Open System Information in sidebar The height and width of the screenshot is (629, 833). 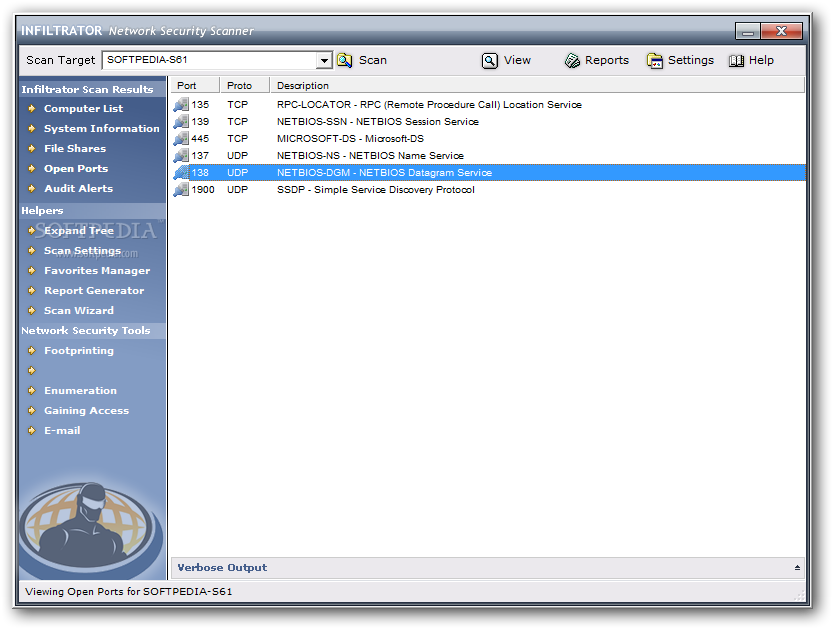click(x=101, y=129)
